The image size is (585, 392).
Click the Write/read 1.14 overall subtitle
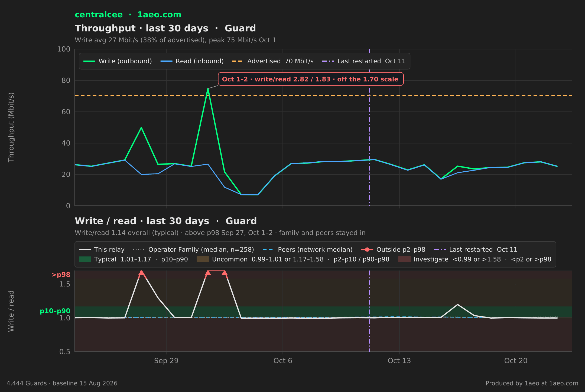coord(220,233)
